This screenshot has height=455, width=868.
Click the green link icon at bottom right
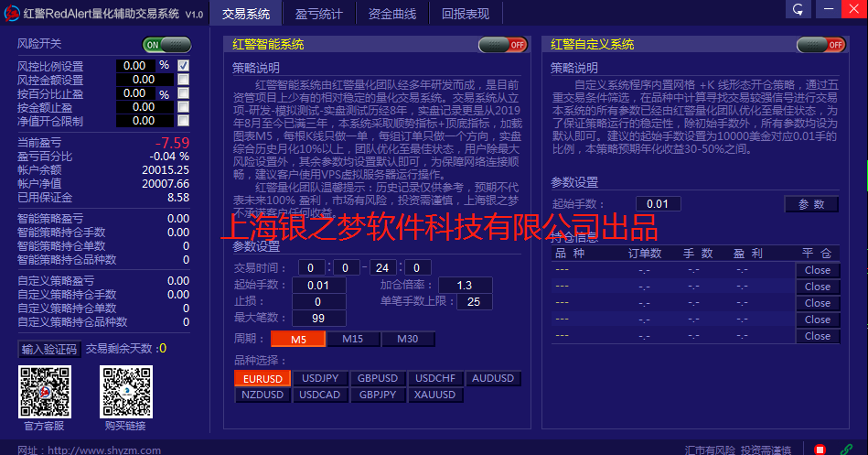[x=844, y=449]
